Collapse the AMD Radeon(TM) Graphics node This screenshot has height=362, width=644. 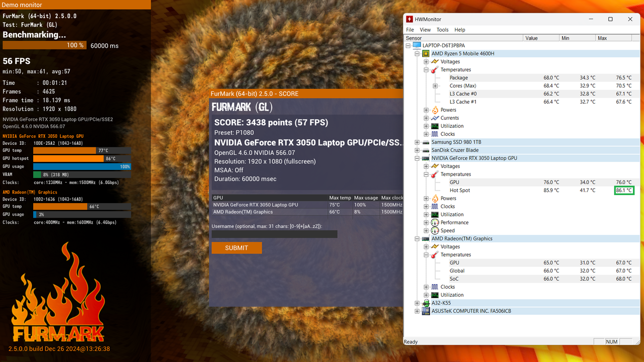[418, 238]
